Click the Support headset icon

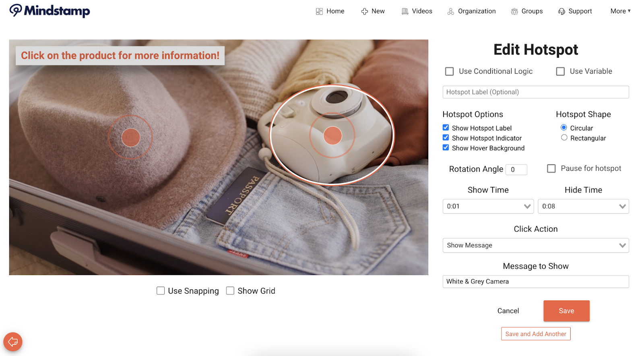(x=561, y=11)
